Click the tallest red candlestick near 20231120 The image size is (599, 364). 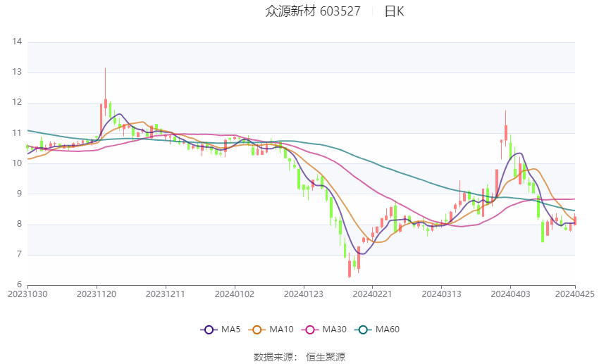[x=106, y=103]
